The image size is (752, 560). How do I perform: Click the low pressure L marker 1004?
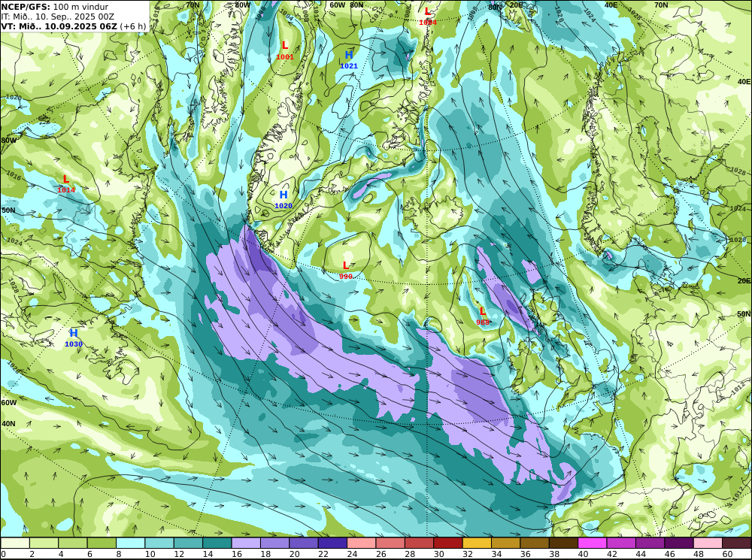pos(427,11)
